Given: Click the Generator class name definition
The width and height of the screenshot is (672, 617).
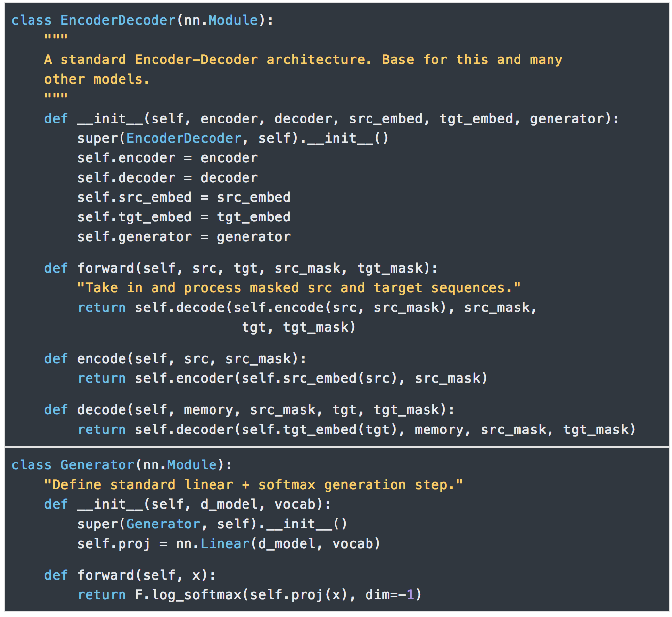Looking at the screenshot, I should pos(97,465).
